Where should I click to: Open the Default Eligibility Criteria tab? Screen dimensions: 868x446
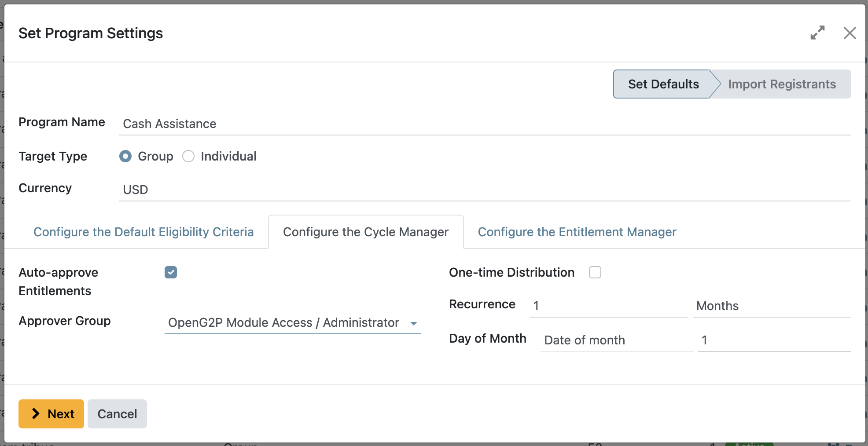[x=143, y=232]
